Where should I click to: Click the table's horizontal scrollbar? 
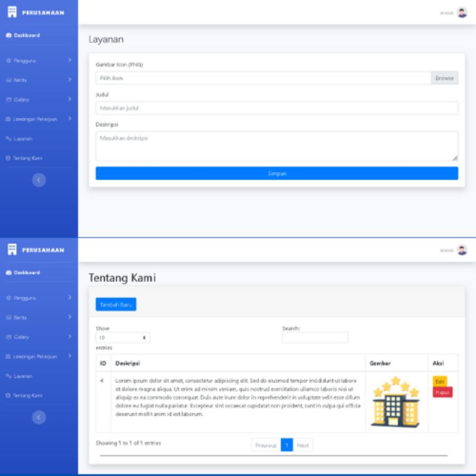274,455
